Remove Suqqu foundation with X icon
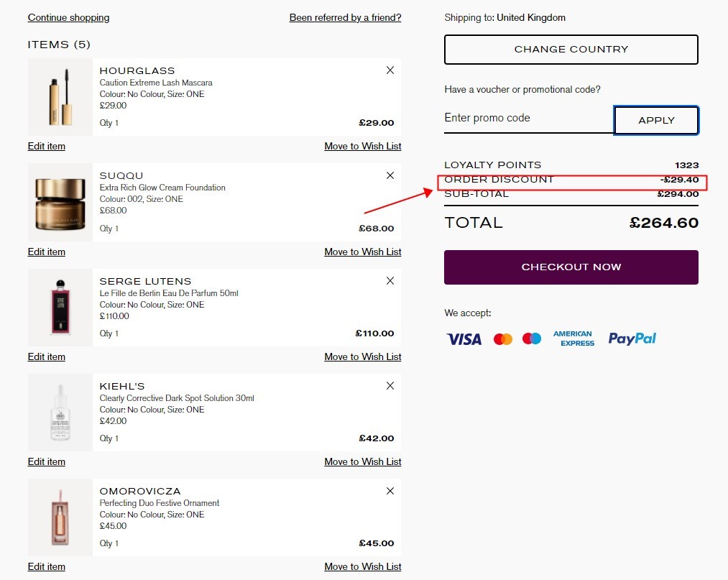 pos(390,175)
